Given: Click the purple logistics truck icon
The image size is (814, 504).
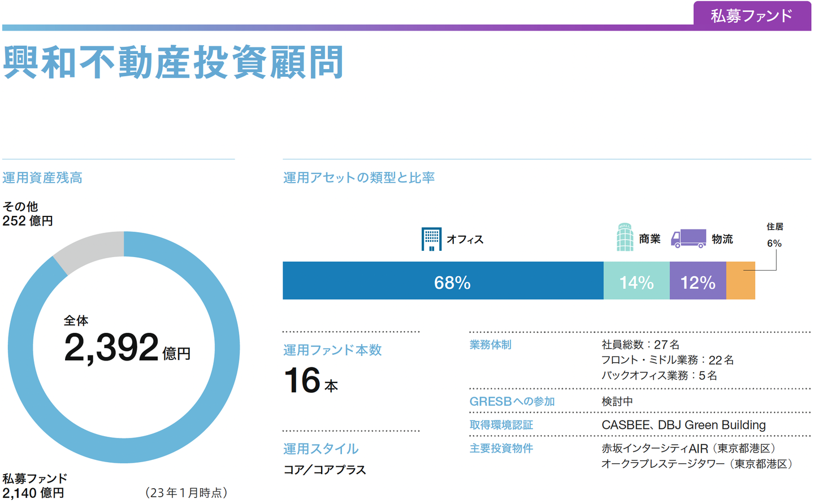Looking at the screenshot, I should point(688,238).
